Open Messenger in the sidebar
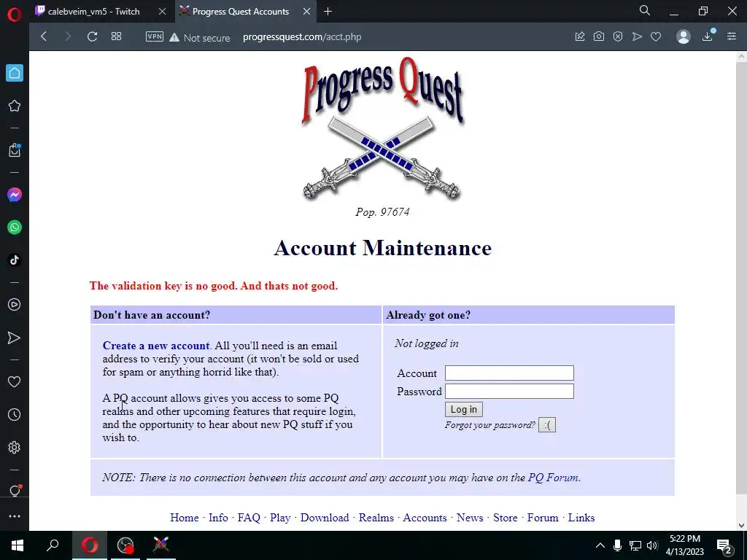 (15, 195)
